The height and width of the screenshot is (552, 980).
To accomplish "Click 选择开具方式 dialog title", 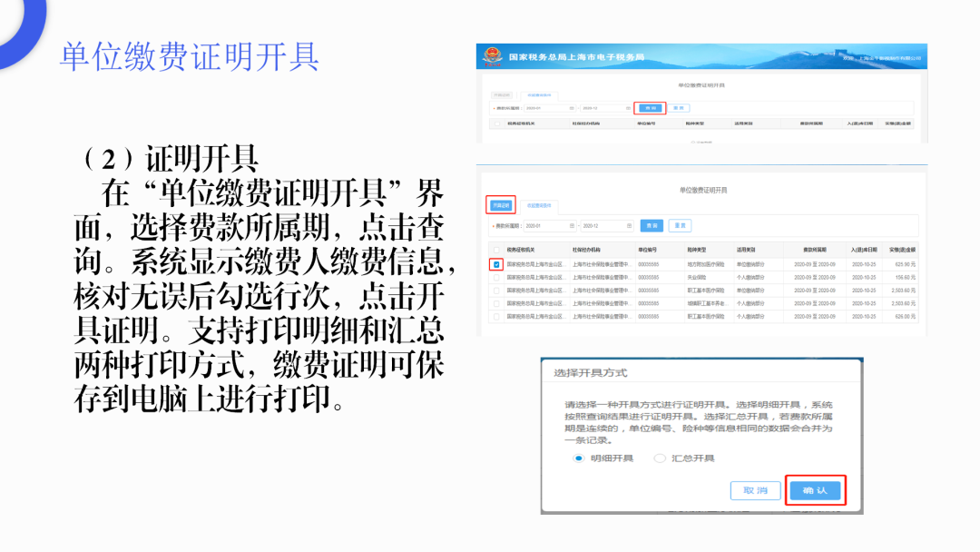I will 590,373.
